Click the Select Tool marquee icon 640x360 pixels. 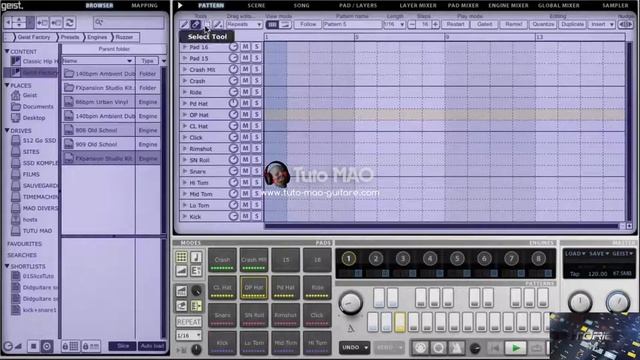click(x=207, y=24)
